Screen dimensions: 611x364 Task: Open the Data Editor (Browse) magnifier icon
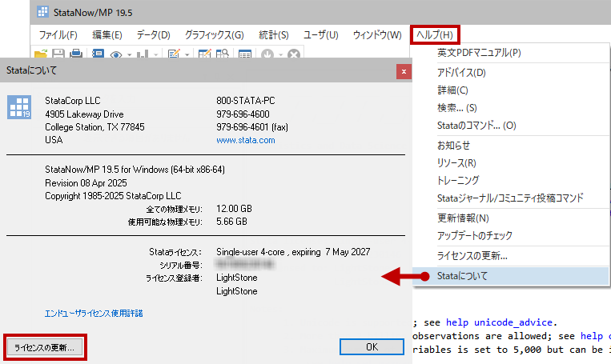222,54
